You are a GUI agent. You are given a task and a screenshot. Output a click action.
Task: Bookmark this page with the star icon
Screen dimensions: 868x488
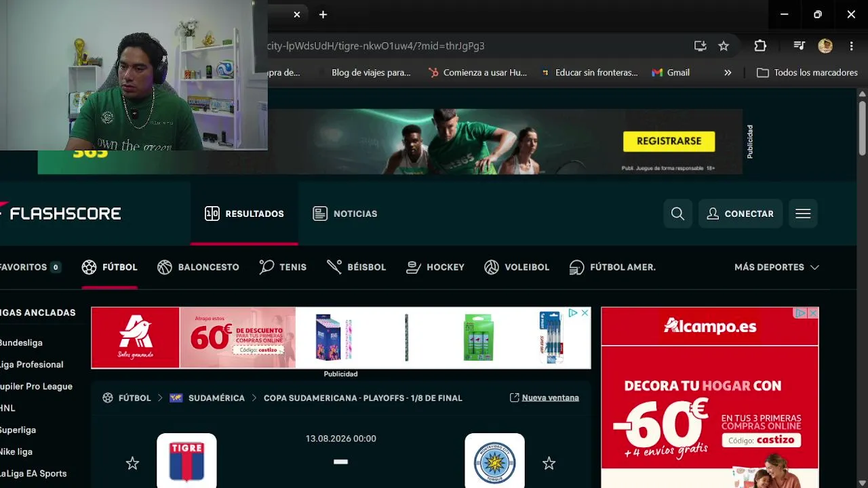click(x=724, y=46)
